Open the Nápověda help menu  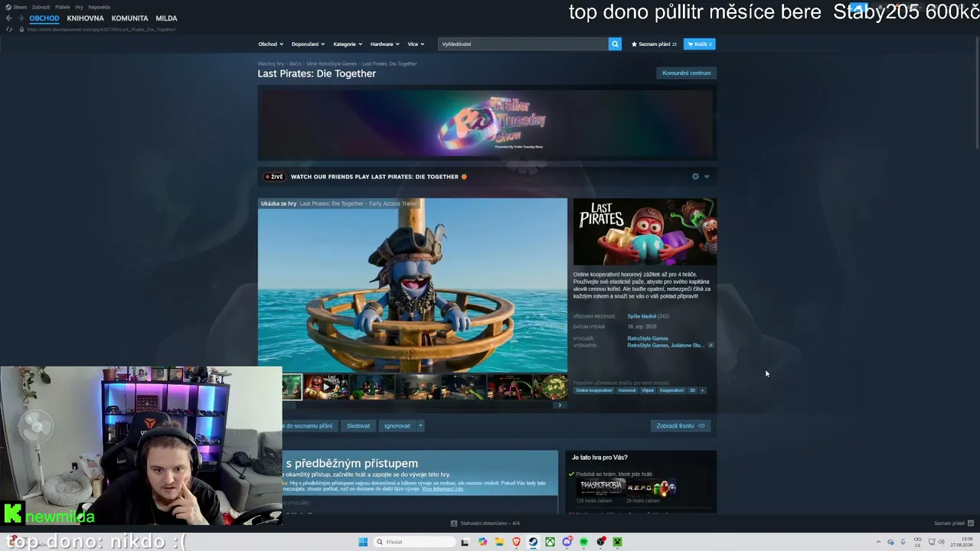click(100, 7)
